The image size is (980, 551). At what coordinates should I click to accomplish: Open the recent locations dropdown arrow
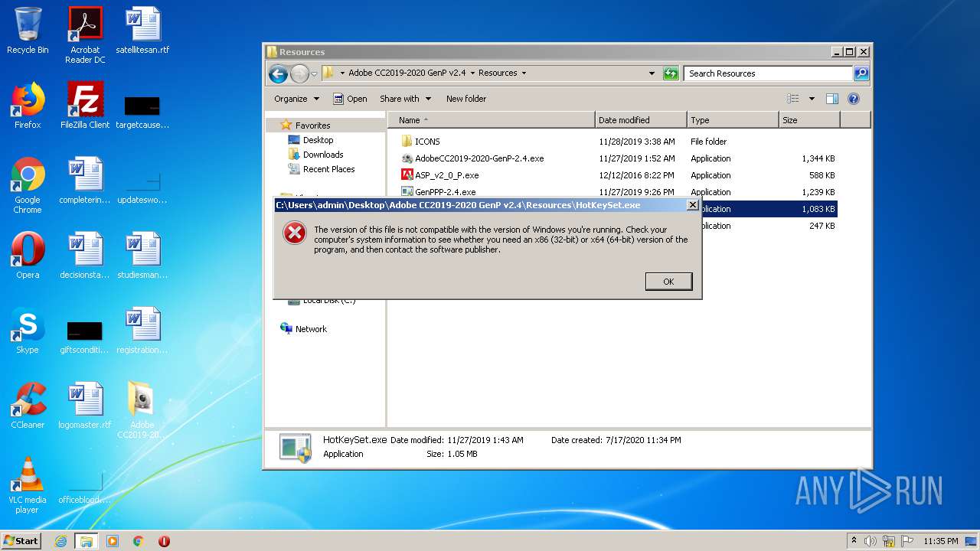[x=314, y=73]
